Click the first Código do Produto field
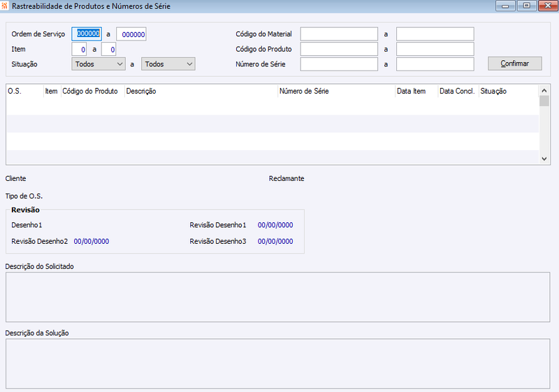The width and height of the screenshot is (559, 392). pyautogui.click(x=339, y=49)
